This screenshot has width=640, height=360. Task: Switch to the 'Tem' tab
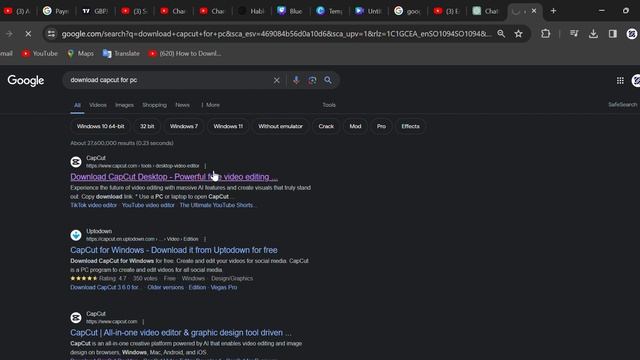pos(330,11)
